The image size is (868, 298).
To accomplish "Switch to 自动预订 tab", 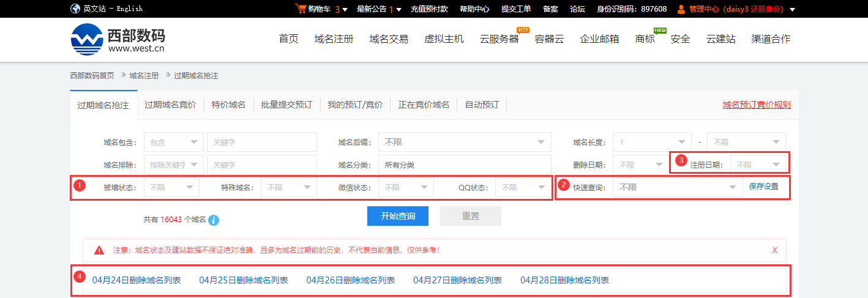I will click(482, 105).
